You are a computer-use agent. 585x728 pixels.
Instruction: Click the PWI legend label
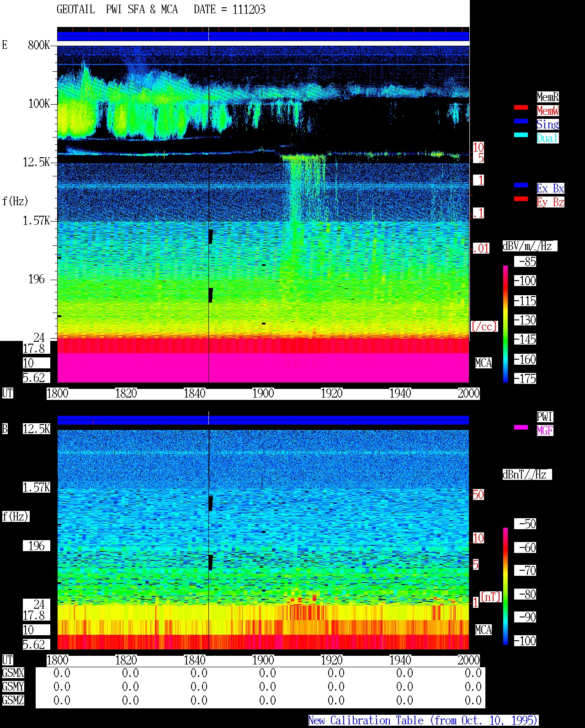545,417
